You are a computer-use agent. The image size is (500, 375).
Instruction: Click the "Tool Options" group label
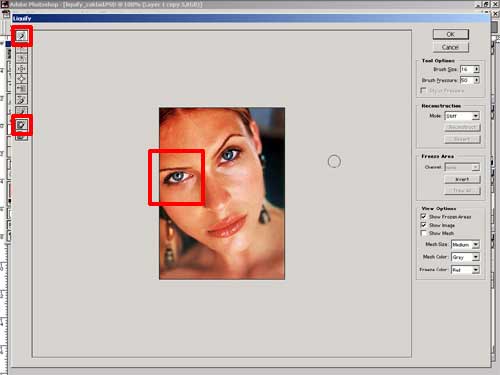pyautogui.click(x=438, y=61)
